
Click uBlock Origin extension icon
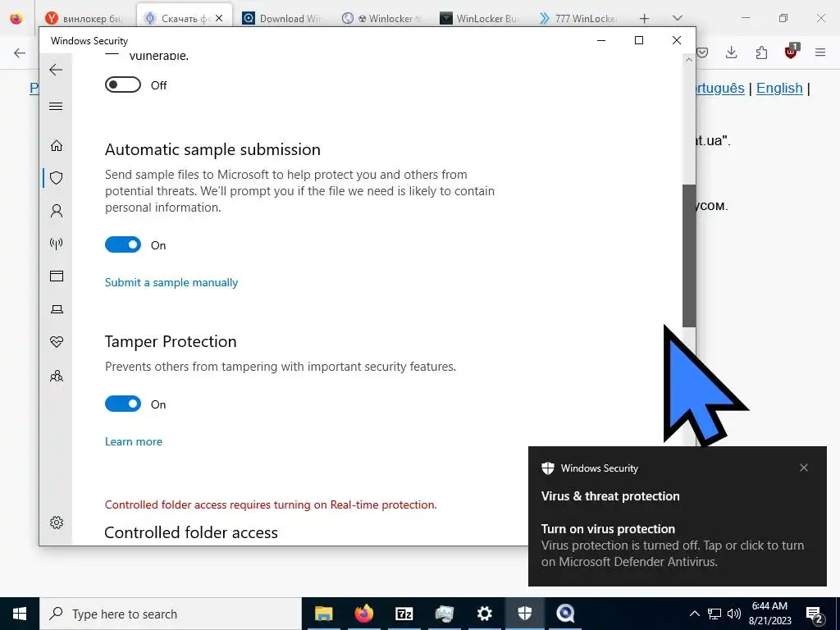pyautogui.click(x=792, y=52)
